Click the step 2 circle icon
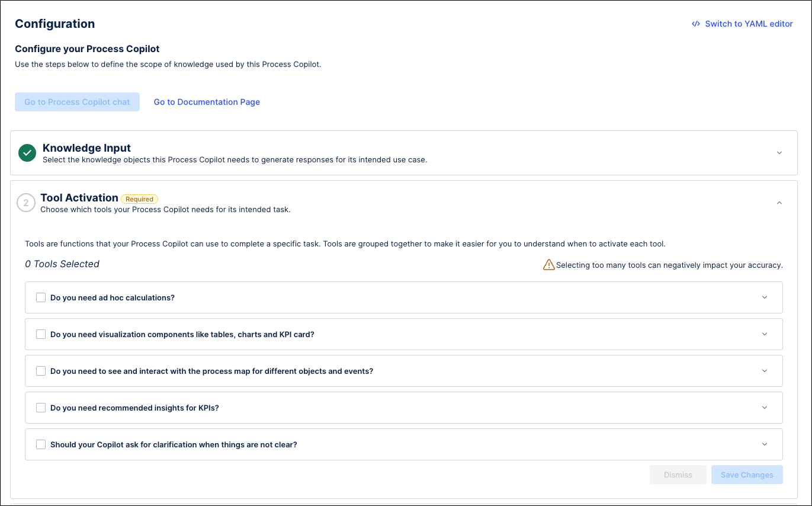The width and height of the screenshot is (812, 506). pos(26,203)
